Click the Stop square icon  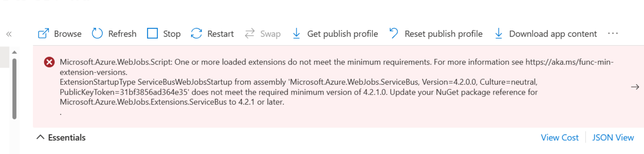[x=152, y=33]
